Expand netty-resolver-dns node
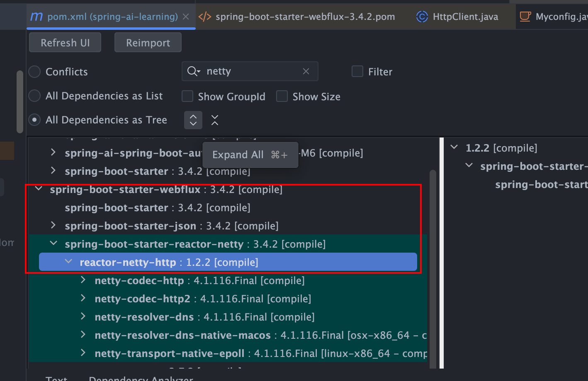Screen dimensions: 588x381 click(x=83, y=316)
